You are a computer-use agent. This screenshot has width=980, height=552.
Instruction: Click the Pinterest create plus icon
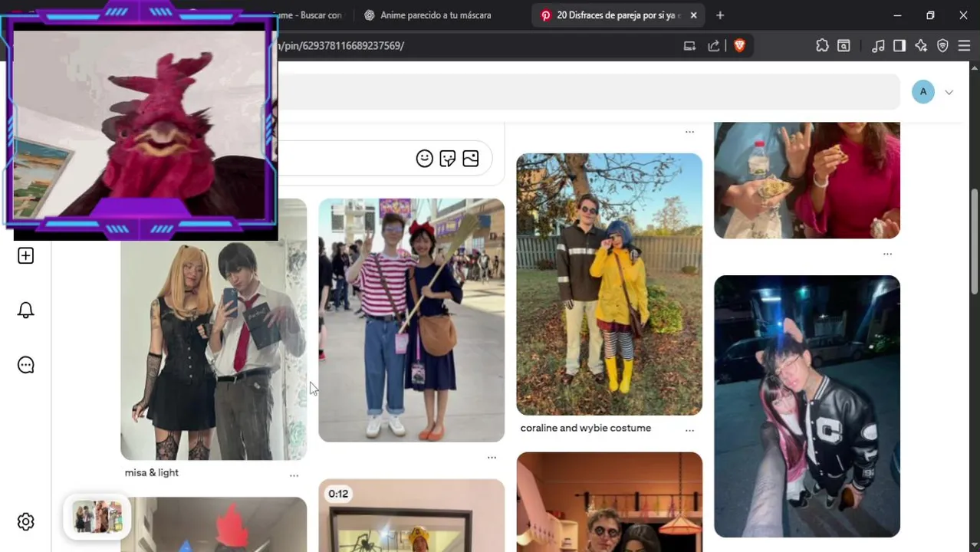pyautogui.click(x=25, y=255)
